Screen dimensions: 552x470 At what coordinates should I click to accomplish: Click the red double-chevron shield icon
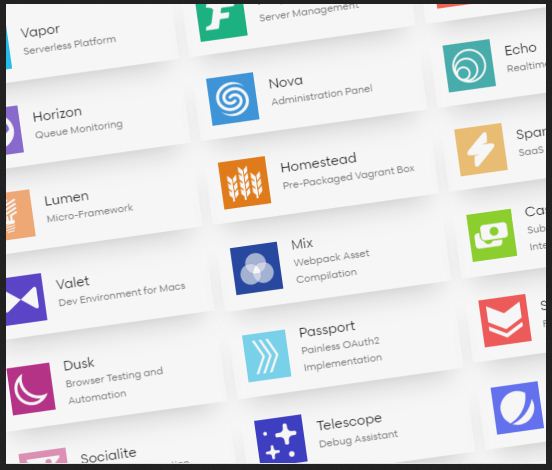pos(505,321)
